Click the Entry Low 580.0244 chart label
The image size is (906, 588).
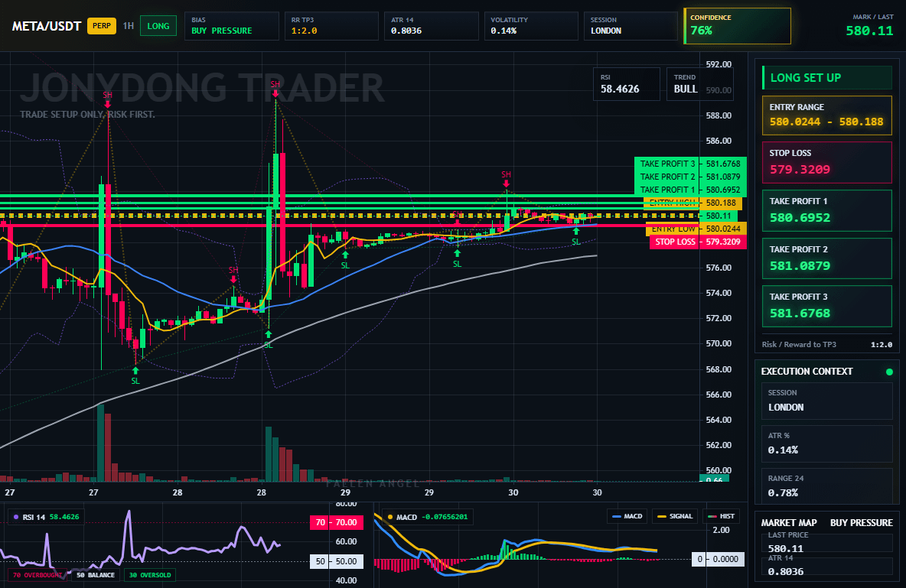(x=696, y=229)
